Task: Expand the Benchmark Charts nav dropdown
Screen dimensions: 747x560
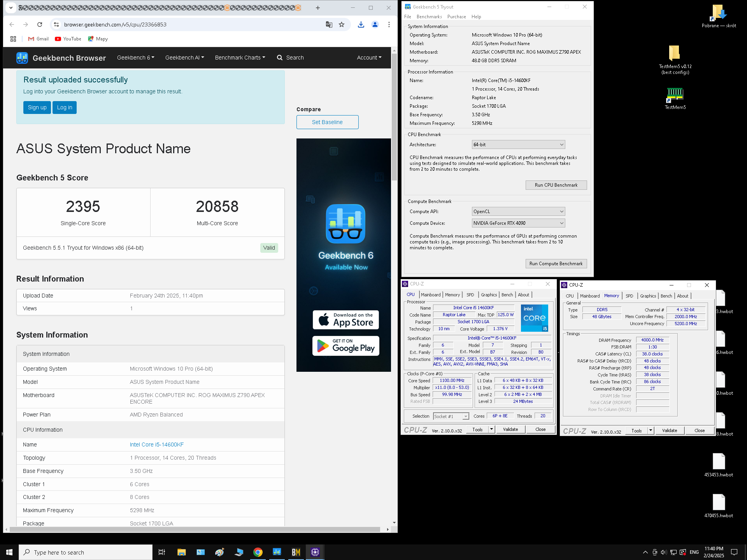Action: pos(240,58)
